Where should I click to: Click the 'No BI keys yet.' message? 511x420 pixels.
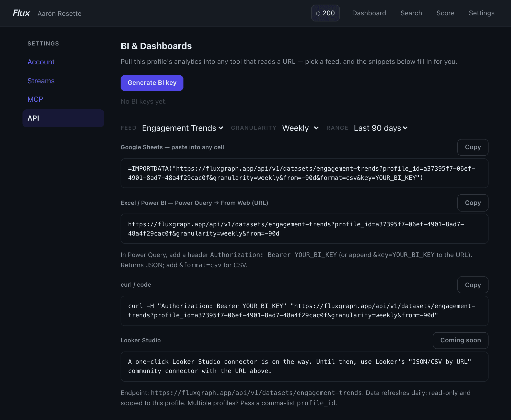point(144,101)
